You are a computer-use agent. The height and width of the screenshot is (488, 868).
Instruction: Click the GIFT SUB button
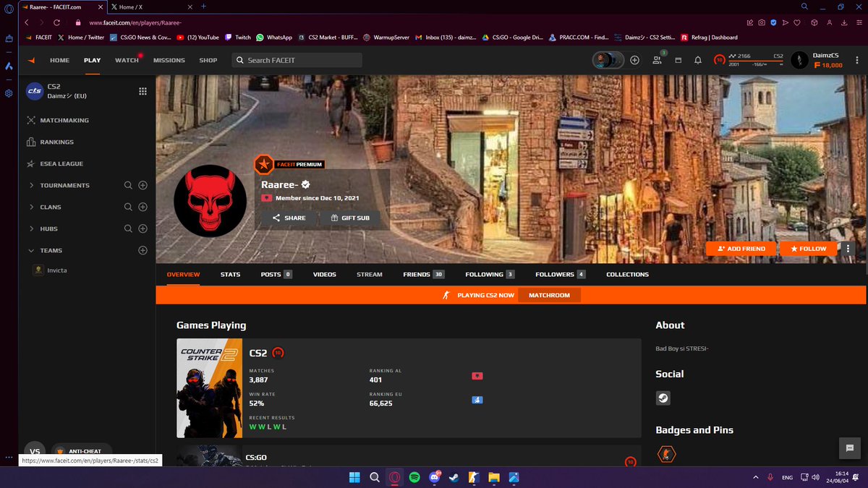pos(349,218)
